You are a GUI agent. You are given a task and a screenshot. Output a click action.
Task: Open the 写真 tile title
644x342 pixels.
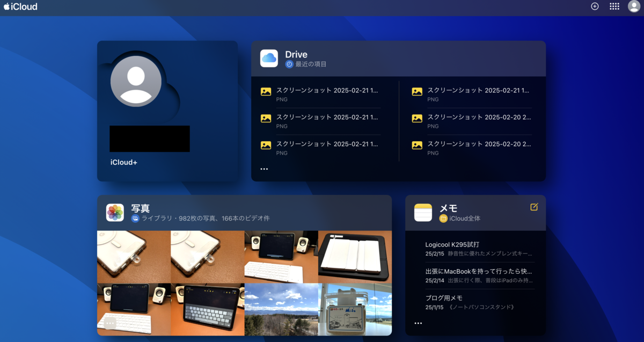(x=140, y=208)
